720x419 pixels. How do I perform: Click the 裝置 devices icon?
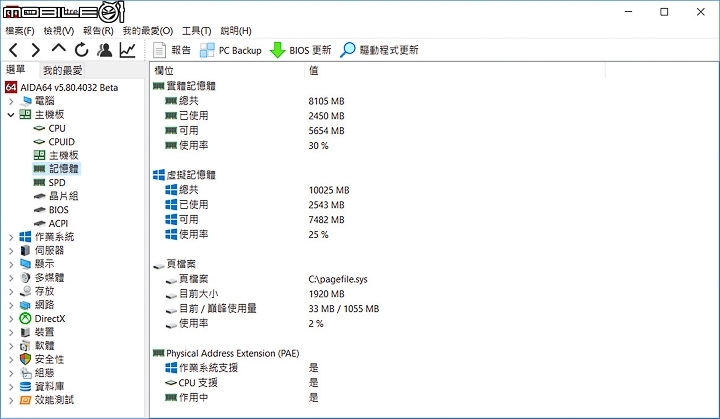coord(25,332)
